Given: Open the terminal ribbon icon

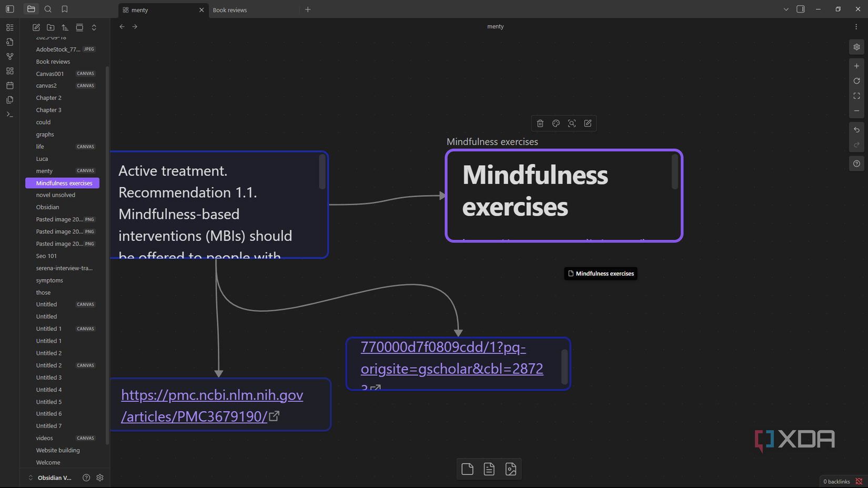Looking at the screenshot, I should [x=9, y=114].
